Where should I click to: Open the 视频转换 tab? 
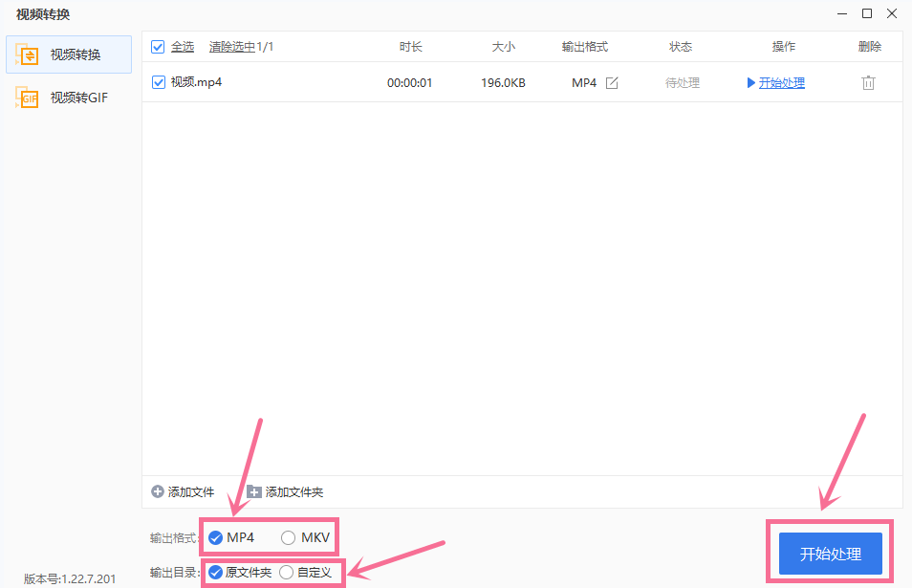pyautogui.click(x=75, y=54)
